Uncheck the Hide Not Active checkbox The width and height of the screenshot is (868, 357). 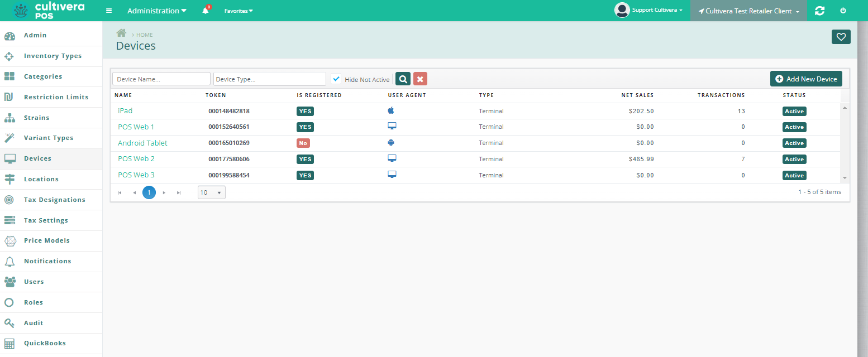336,79
